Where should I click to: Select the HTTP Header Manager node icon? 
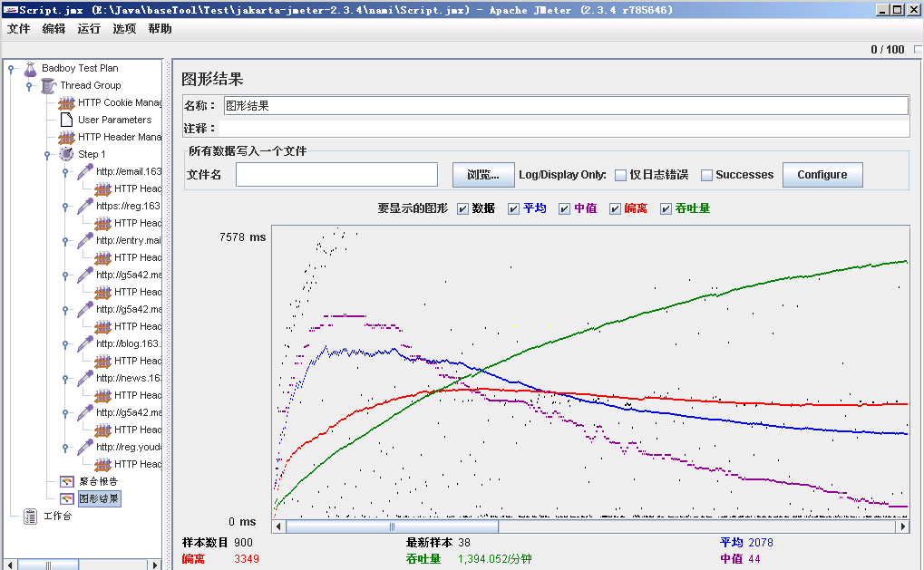(65, 137)
